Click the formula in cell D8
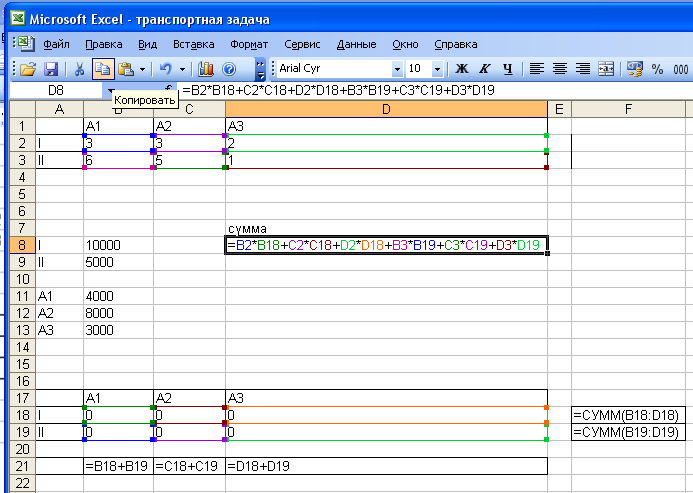Screen dimensions: 693x493 [386, 245]
